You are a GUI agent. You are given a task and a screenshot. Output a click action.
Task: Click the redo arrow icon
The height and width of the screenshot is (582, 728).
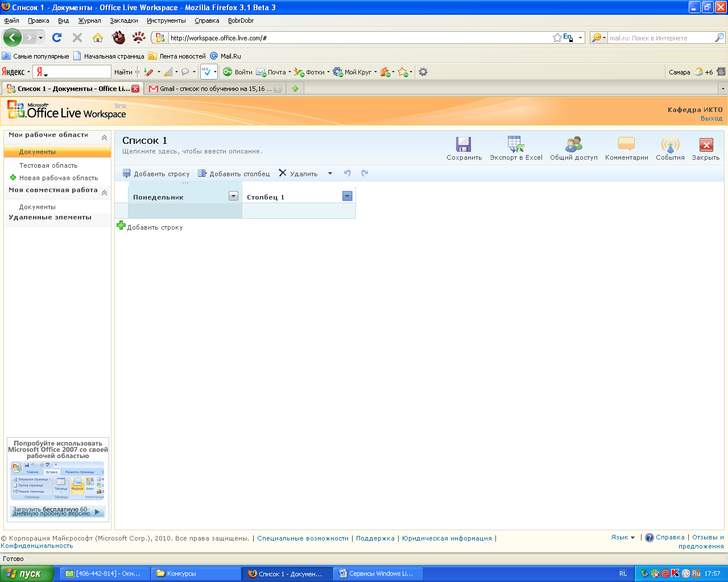pyautogui.click(x=365, y=173)
